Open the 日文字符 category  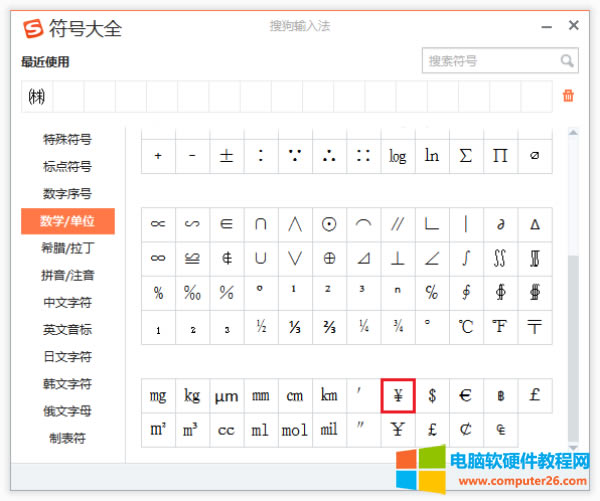tap(68, 356)
